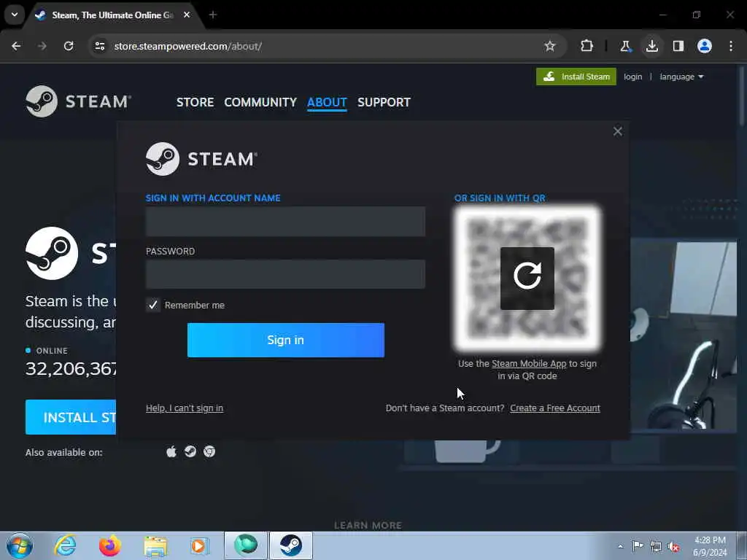Screen dimensions: 747x560
Task: Toggle the Chrome side panel
Action: click(678, 46)
